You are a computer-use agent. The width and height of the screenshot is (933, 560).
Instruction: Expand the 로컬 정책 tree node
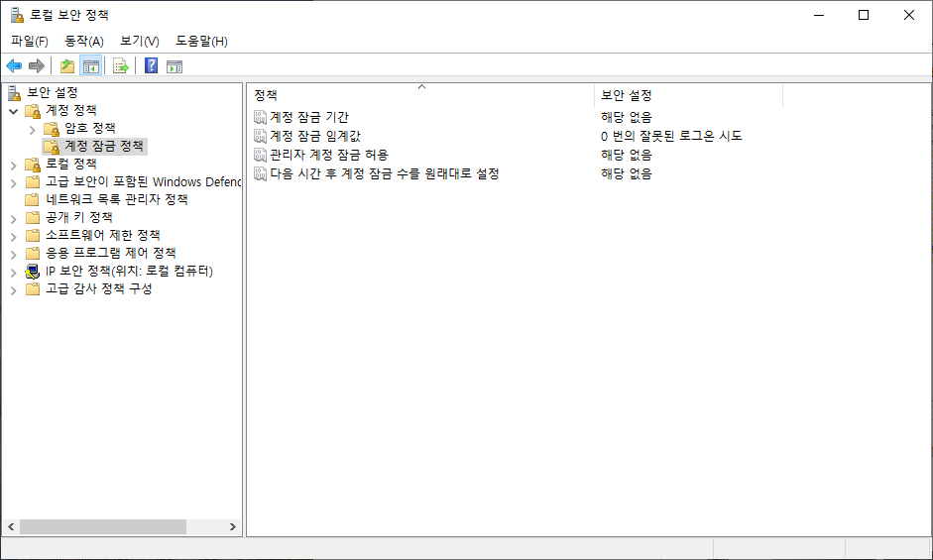click(13, 165)
